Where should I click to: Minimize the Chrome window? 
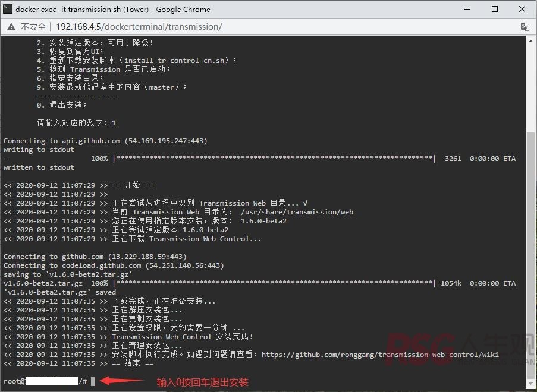[467, 10]
